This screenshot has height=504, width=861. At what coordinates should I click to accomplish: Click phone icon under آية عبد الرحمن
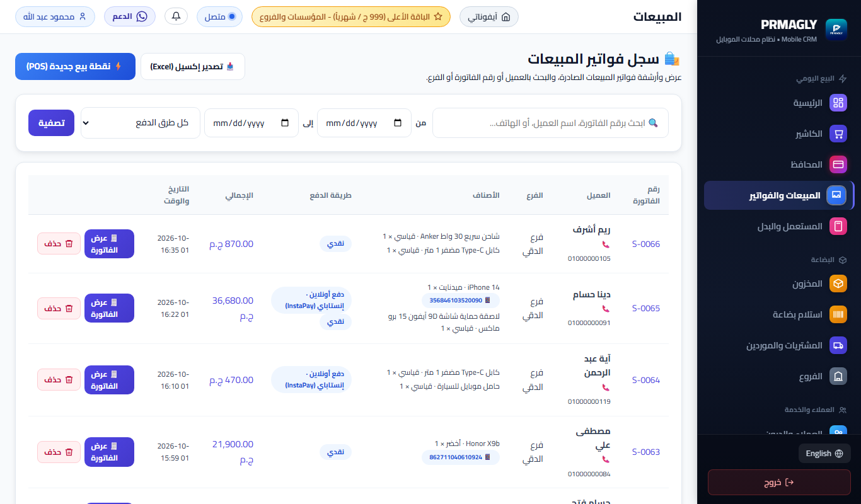tap(606, 387)
